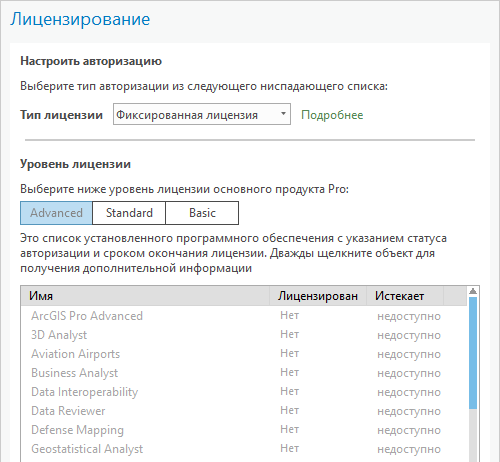Image resolution: width=500 pixels, height=462 pixels.
Task: Click the Тип лицензии label
Action: [61, 115]
